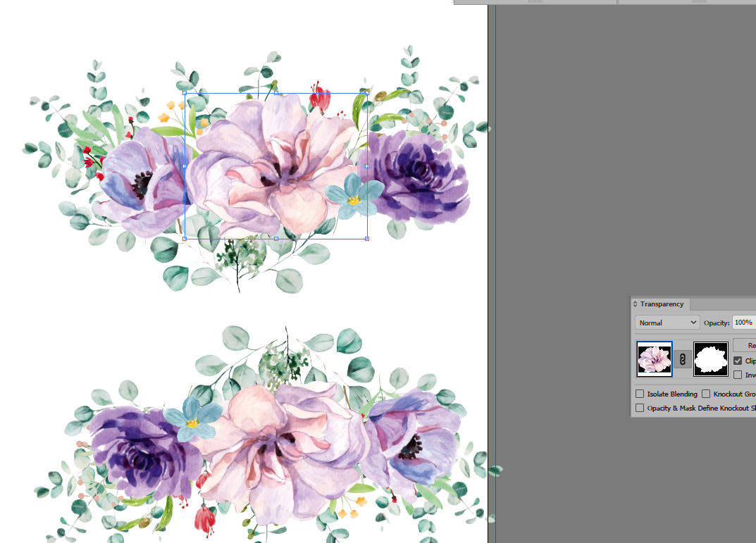
Task: Click the top-center bounding box handle
Action: tap(275, 93)
